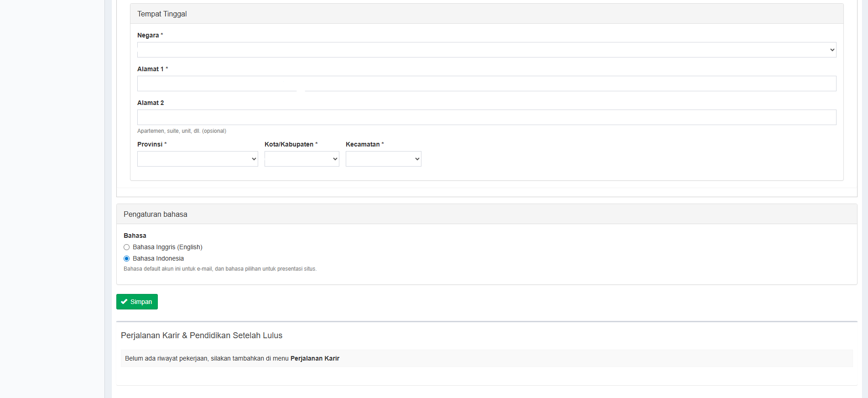Click the checkmark icon on Simpan
The height and width of the screenshot is (398, 868).
click(x=124, y=302)
